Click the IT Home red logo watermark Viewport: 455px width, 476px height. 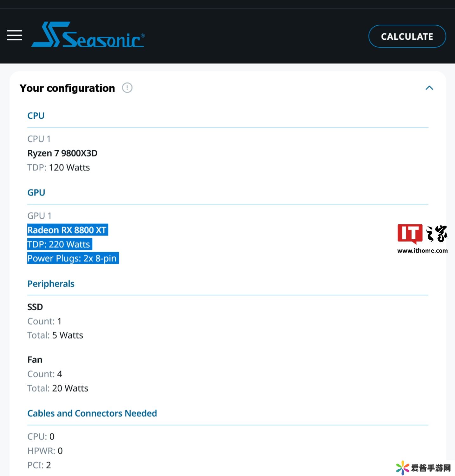click(x=410, y=234)
